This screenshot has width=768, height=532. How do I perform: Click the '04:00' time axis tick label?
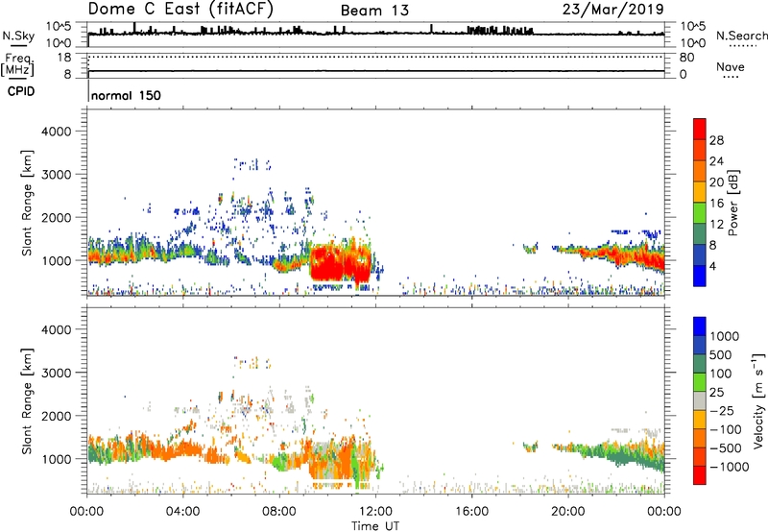pos(182,512)
